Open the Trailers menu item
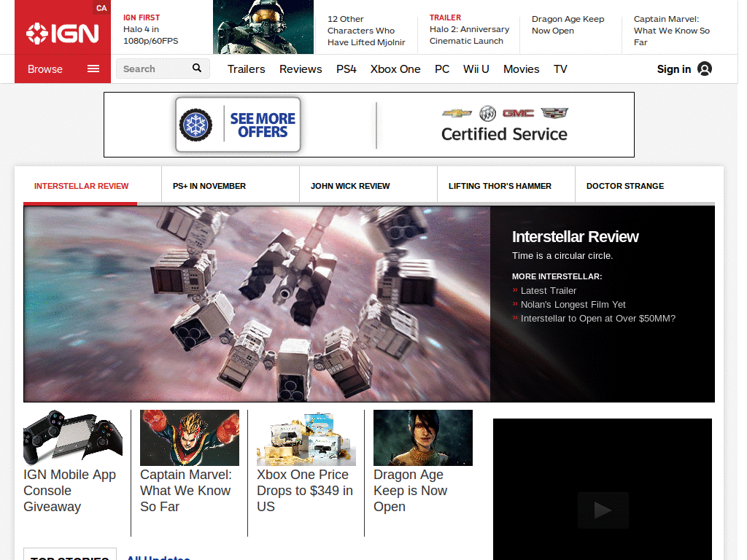Viewport: 747px width, 560px height. [x=246, y=69]
